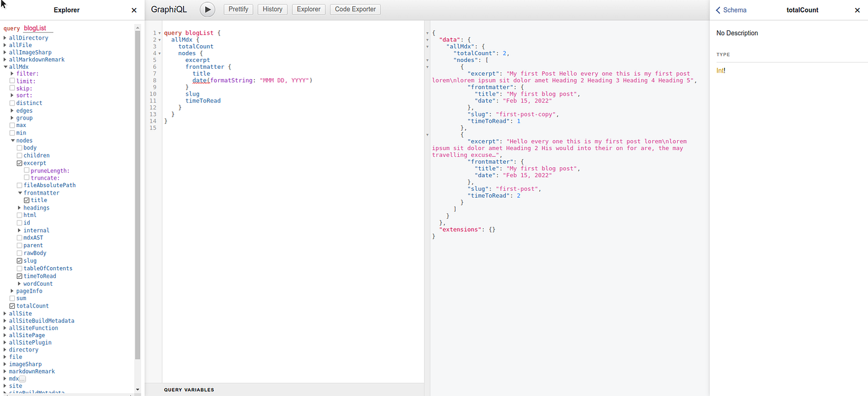Viewport: 868px width, 396px height.
Task: Open the query History
Action: point(272,9)
